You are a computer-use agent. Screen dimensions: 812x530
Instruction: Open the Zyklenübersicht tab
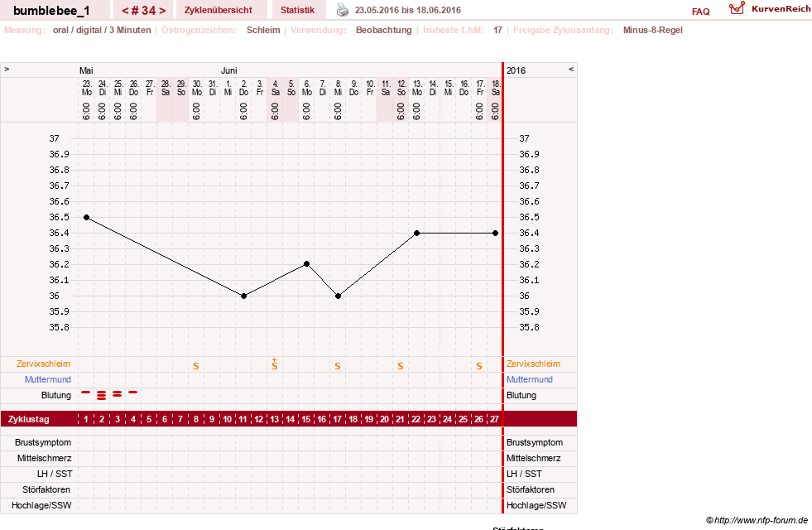pyautogui.click(x=218, y=10)
